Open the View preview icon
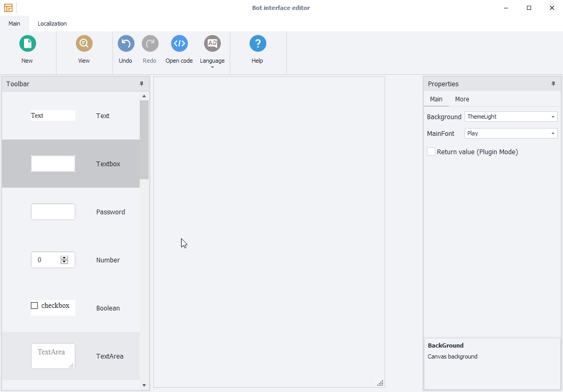Screen dimensions: 563x392 [84, 44]
